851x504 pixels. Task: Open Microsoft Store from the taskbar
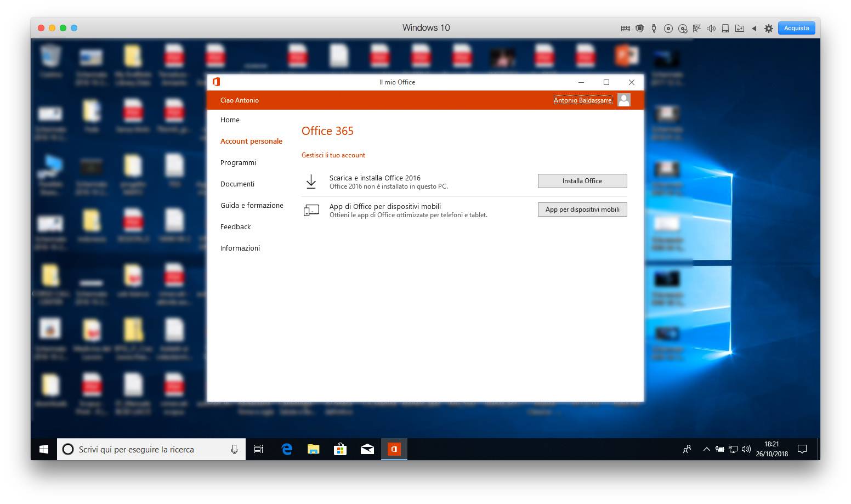click(340, 450)
